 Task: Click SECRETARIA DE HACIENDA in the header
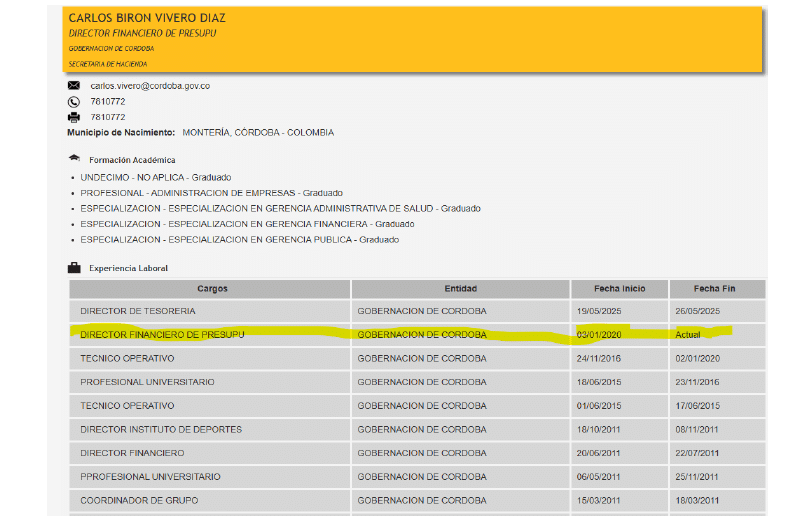pyautogui.click(x=108, y=64)
